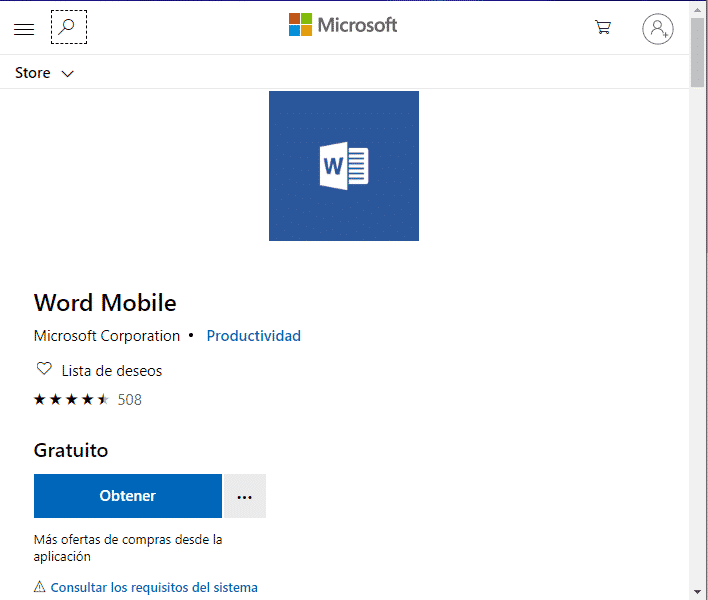Expand the Store dropdown menu

[45, 73]
